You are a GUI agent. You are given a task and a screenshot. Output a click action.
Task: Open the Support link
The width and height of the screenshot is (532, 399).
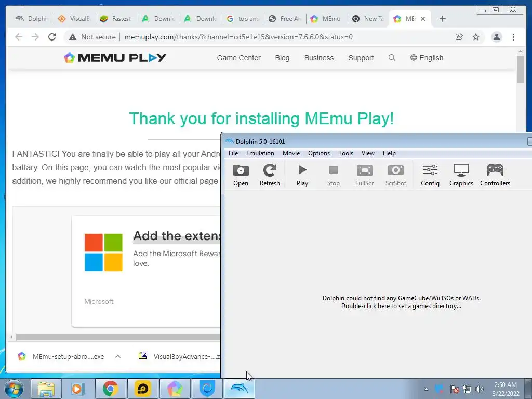(x=361, y=58)
